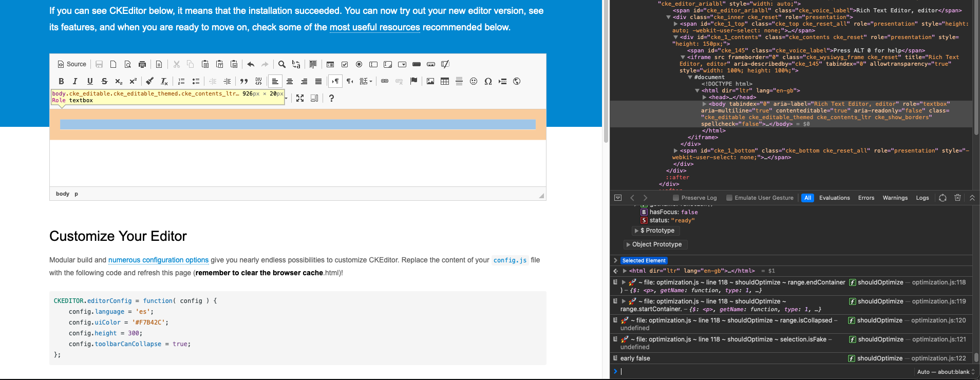This screenshot has height=380, width=980.
Task: Toggle Show Blocks in editor
Action: click(x=314, y=98)
